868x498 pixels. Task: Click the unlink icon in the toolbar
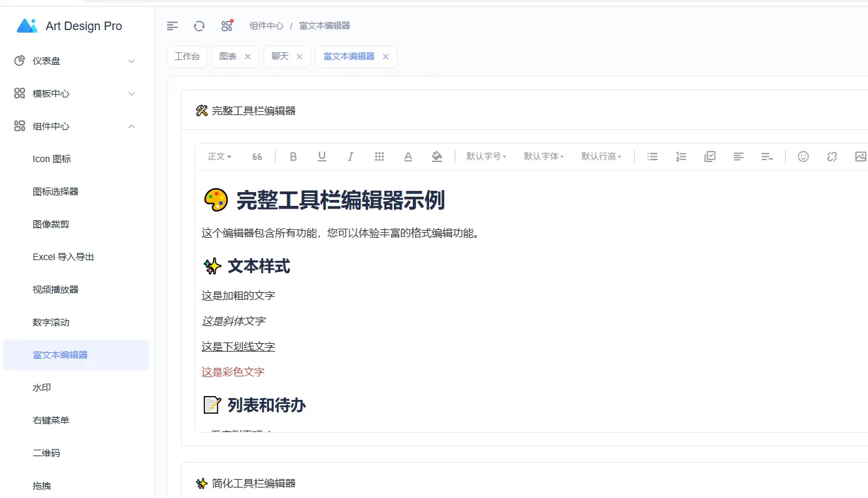(831, 156)
